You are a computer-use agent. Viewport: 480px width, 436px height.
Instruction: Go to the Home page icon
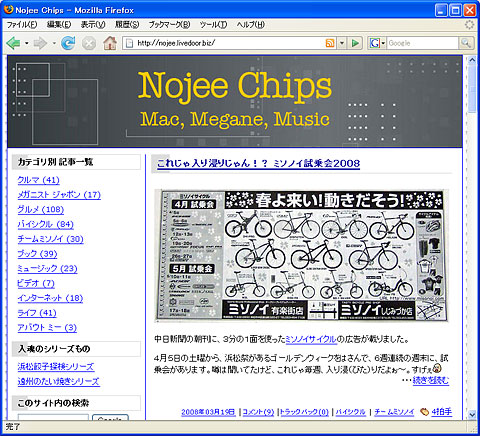pyautogui.click(x=110, y=43)
